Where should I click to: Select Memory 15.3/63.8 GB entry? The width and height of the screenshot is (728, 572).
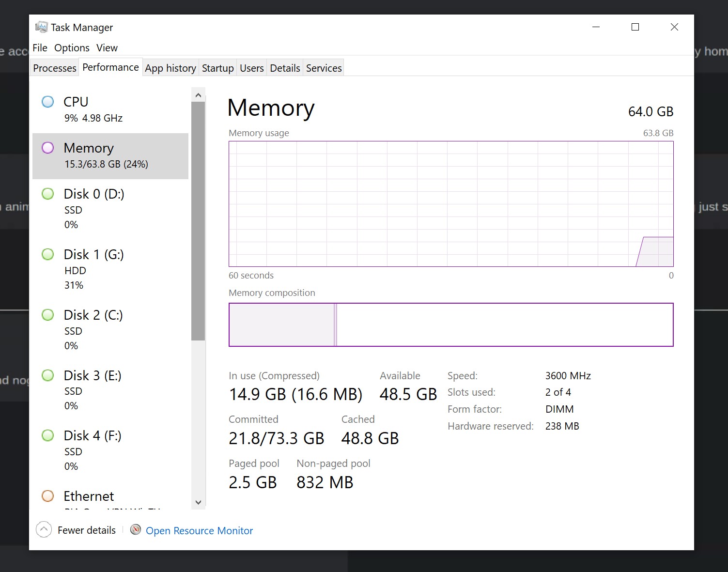(110, 156)
